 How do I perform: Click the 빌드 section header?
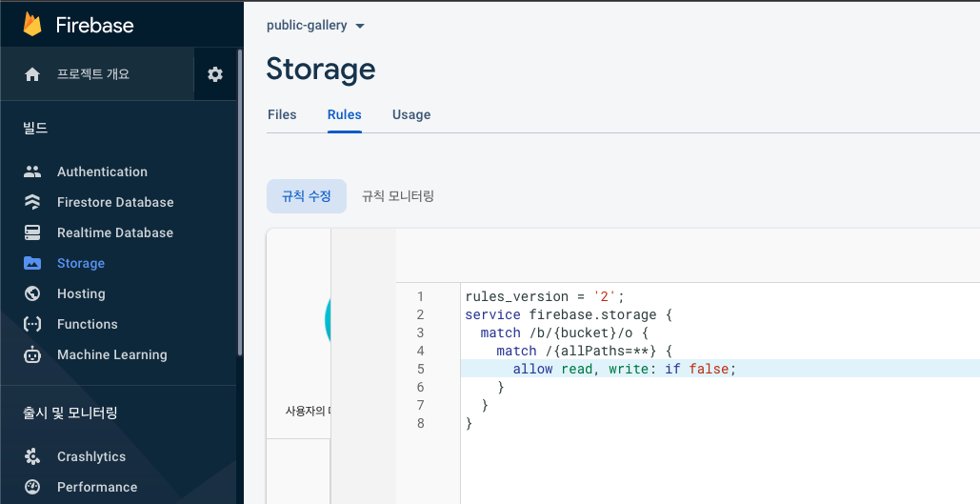35,129
